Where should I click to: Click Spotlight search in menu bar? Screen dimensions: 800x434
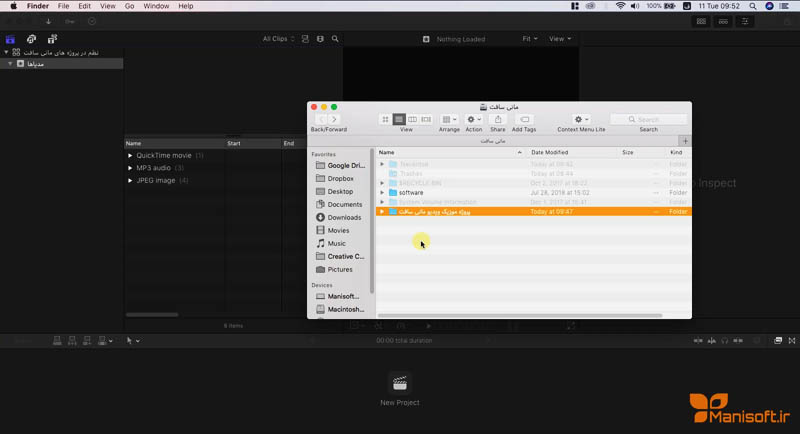(x=753, y=6)
